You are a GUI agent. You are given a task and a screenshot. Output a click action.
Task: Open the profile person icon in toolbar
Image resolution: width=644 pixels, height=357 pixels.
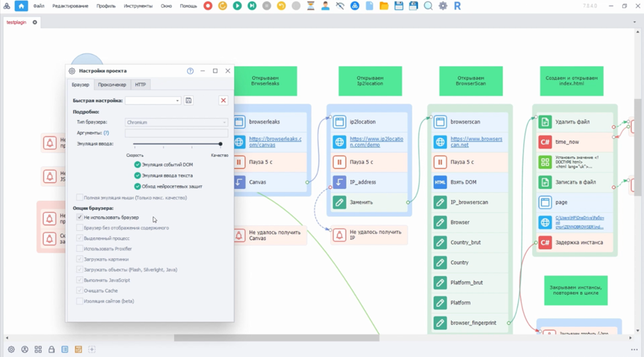click(x=325, y=6)
